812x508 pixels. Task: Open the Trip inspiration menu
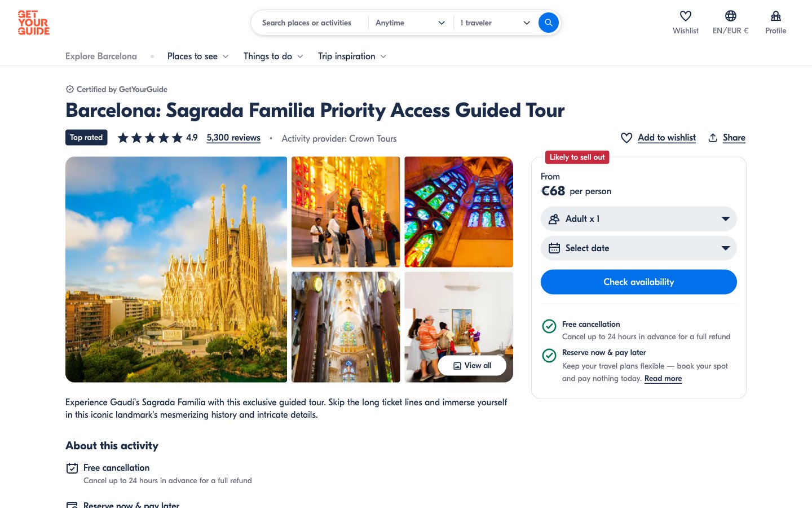(352, 56)
